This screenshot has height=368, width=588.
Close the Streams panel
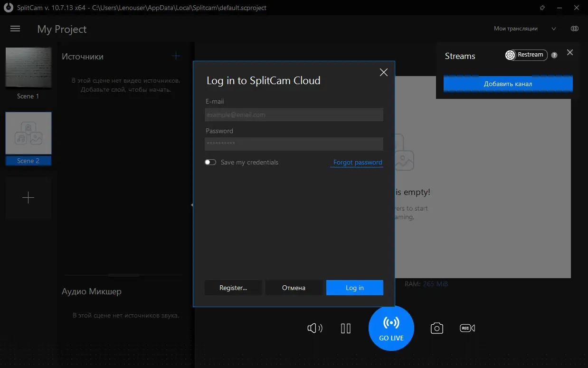[570, 52]
